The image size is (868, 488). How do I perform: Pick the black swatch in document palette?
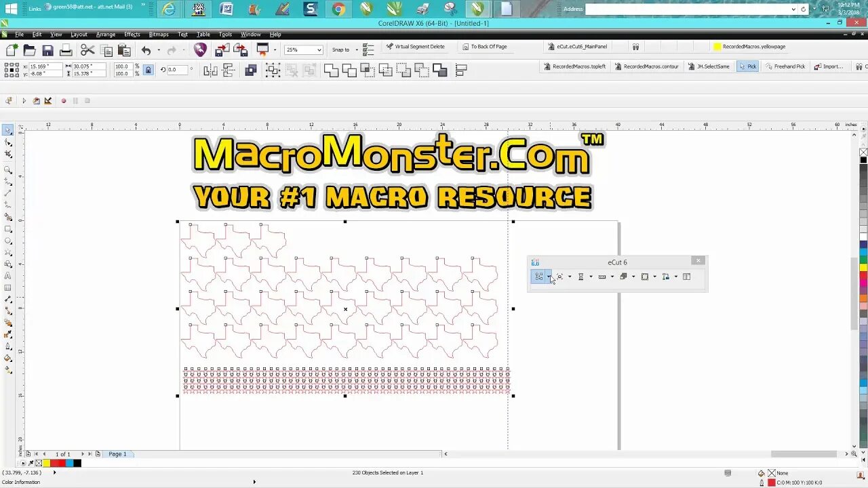[77, 464]
